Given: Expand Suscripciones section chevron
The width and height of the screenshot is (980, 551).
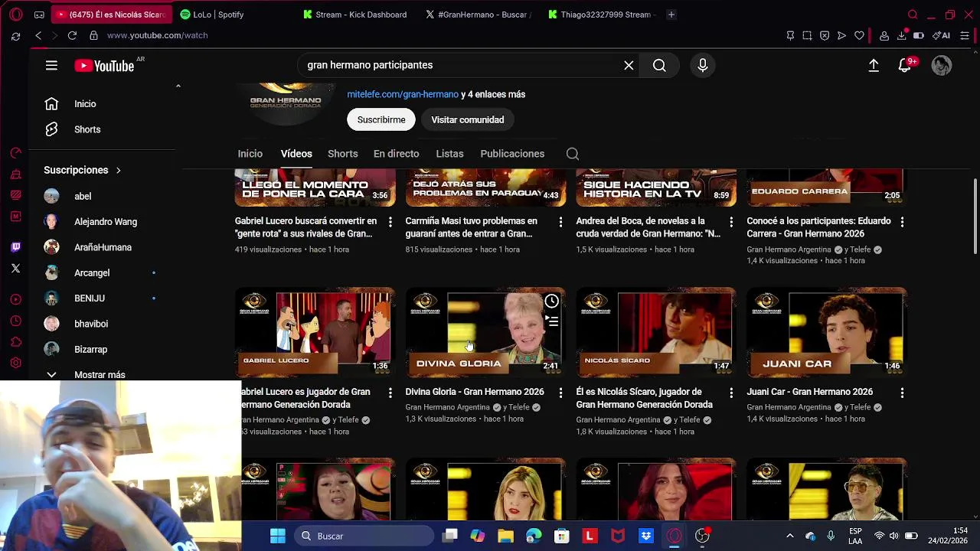Looking at the screenshot, I should pyautogui.click(x=118, y=170).
